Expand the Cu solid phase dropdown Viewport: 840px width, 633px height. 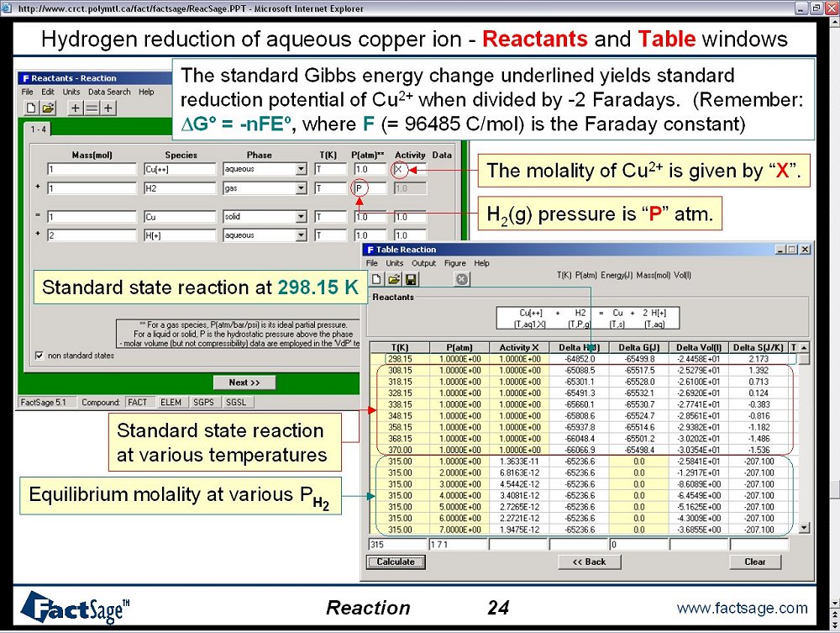click(301, 217)
